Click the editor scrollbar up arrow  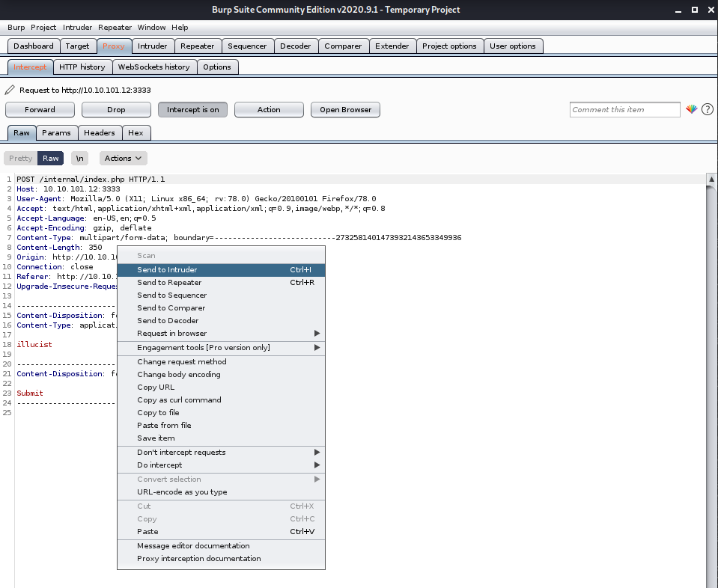click(711, 180)
